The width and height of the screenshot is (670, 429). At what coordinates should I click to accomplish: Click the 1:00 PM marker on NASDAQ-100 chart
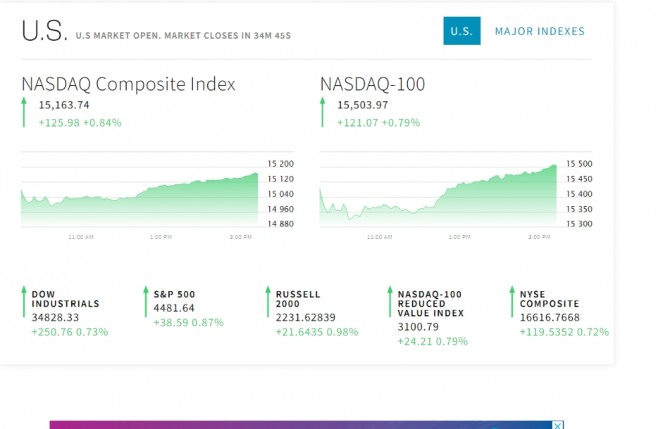[459, 237]
